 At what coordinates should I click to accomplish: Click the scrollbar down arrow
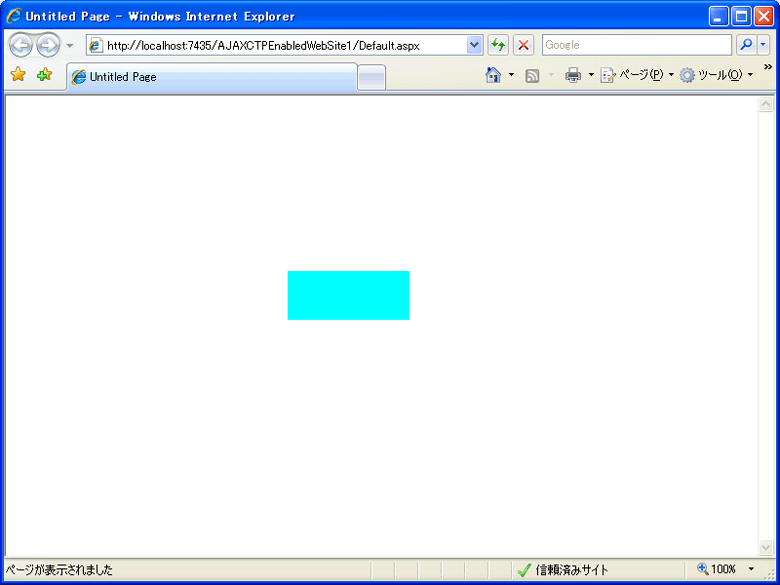pyautogui.click(x=765, y=547)
